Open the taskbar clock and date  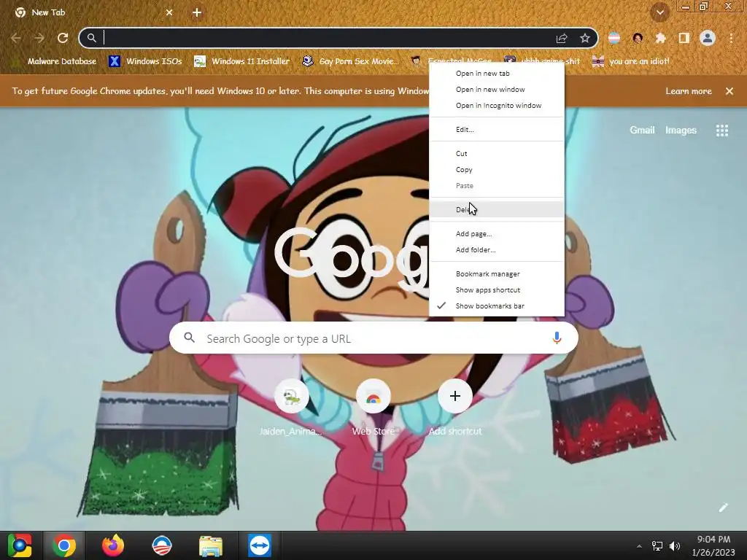713,545
